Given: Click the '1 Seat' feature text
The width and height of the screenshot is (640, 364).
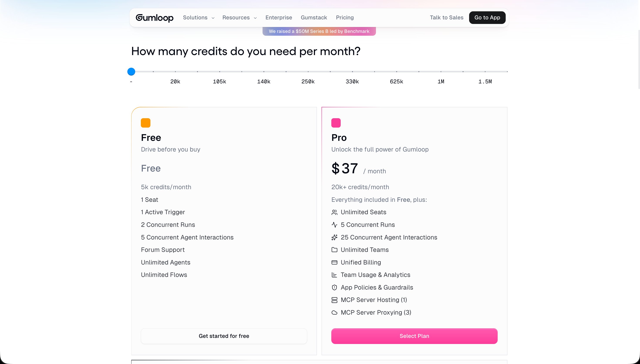Looking at the screenshot, I should pyautogui.click(x=149, y=200).
